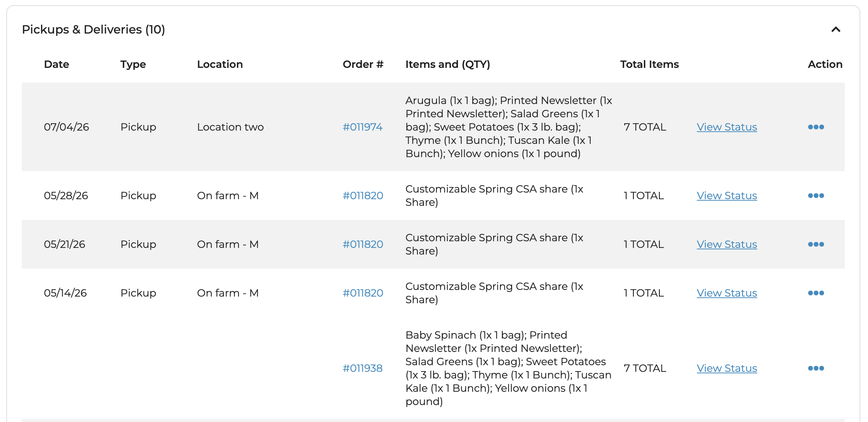The height and width of the screenshot is (422, 868).
Task: View status of 05/28/26 pickup
Action: pyautogui.click(x=727, y=196)
